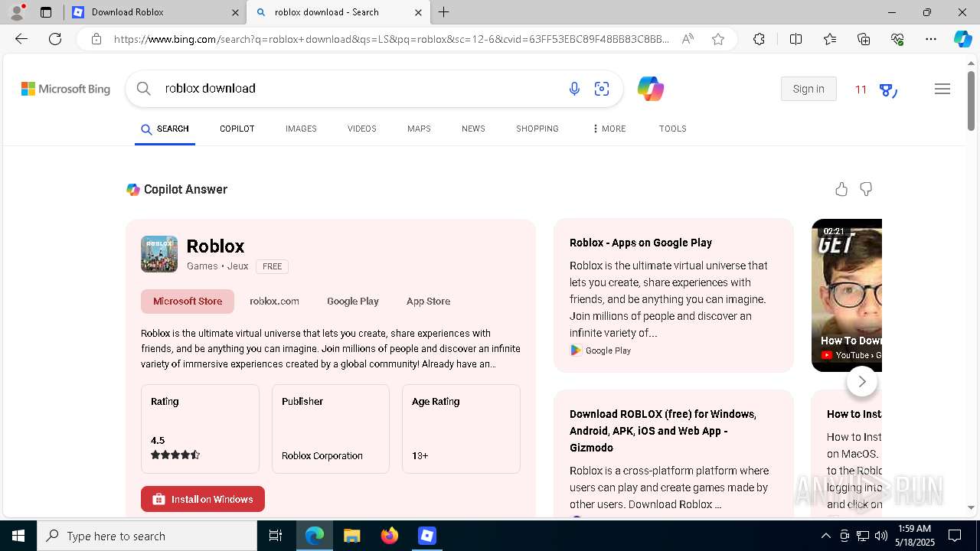Go back to the previous page
Image resolution: width=980 pixels, height=551 pixels.
tap(21, 39)
